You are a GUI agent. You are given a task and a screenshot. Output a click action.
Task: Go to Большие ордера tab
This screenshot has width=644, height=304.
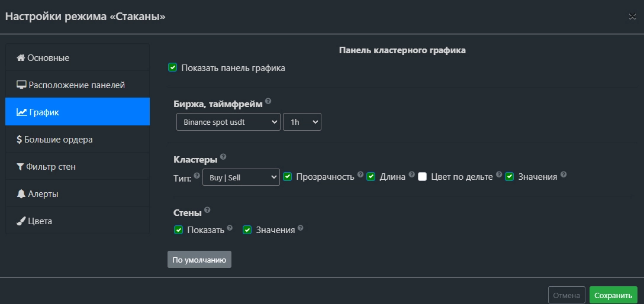click(x=78, y=139)
